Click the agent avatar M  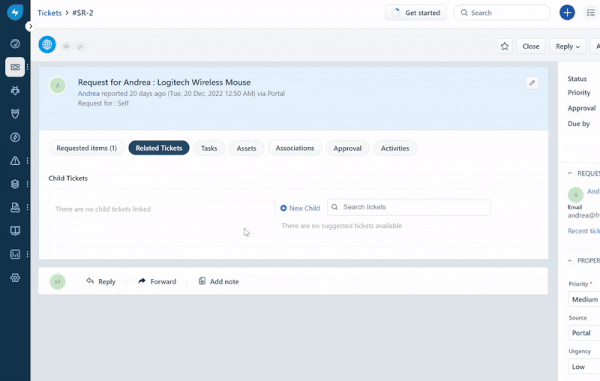(57, 282)
